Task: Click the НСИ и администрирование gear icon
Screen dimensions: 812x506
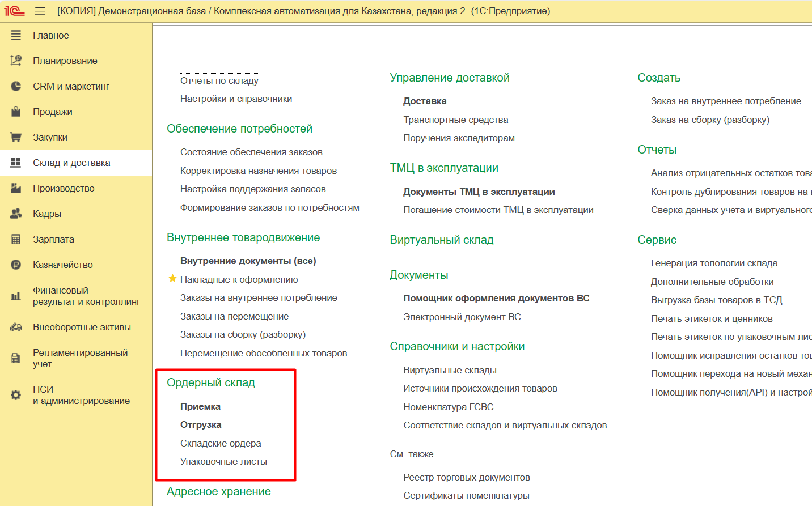Action: 16,395
